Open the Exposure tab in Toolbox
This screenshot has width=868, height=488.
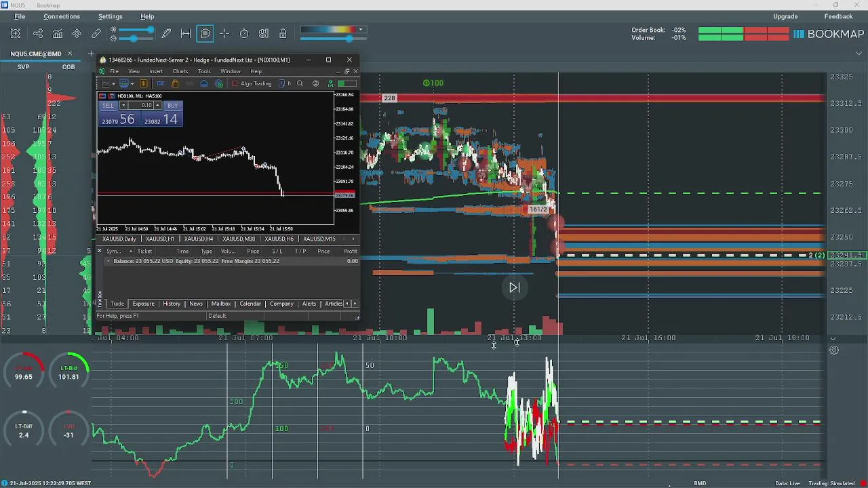tap(143, 304)
